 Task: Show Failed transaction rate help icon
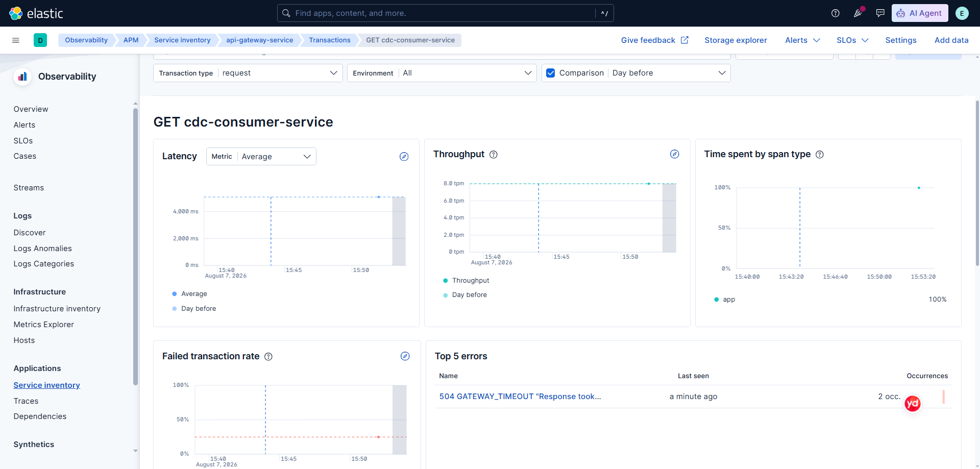[x=268, y=357]
